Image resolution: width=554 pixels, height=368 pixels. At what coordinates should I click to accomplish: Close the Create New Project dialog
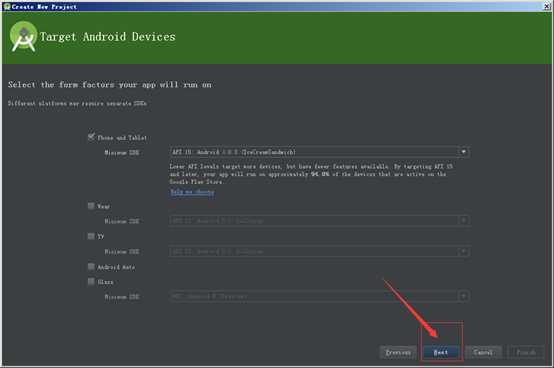(x=547, y=6)
